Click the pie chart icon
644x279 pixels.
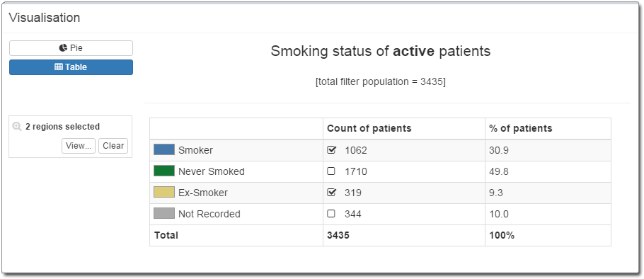pos(63,48)
